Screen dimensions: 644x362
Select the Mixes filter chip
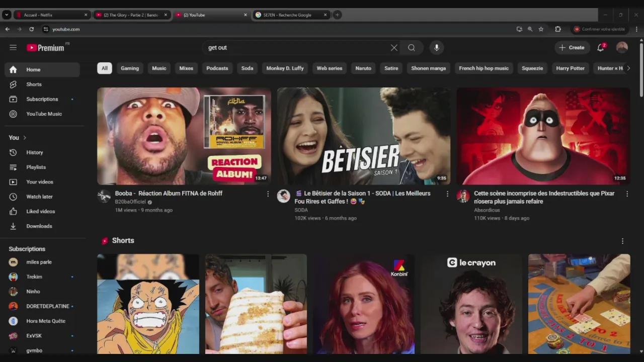(186, 68)
